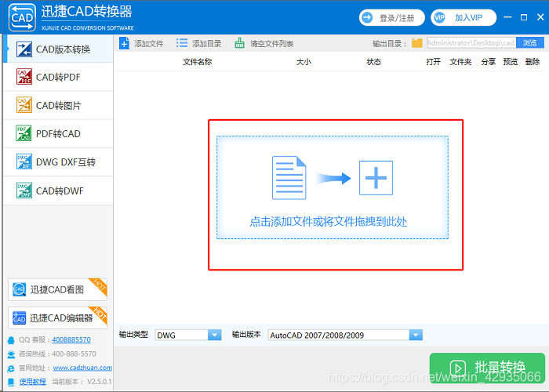This screenshot has width=549, height=392.
Task: Click the play icon in 批量转换
Action: coord(457,368)
